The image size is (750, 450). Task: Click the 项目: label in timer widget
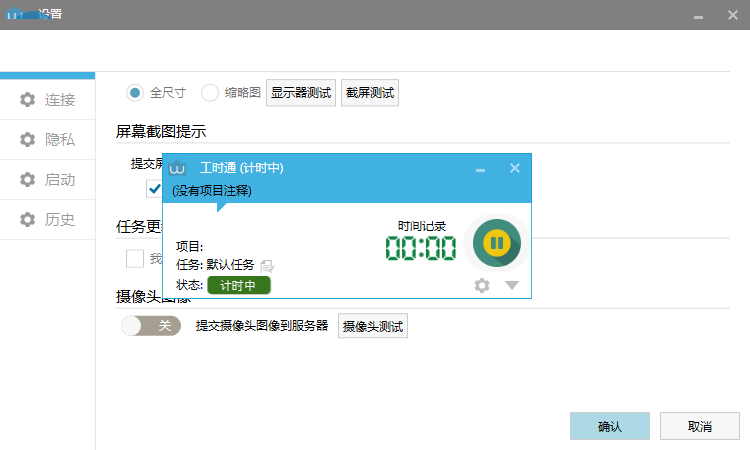click(x=189, y=247)
